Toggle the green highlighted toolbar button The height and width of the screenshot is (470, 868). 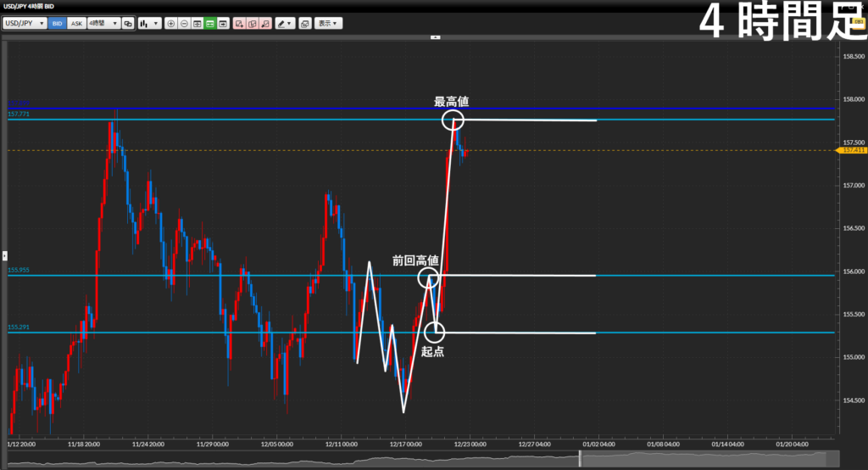click(210, 24)
